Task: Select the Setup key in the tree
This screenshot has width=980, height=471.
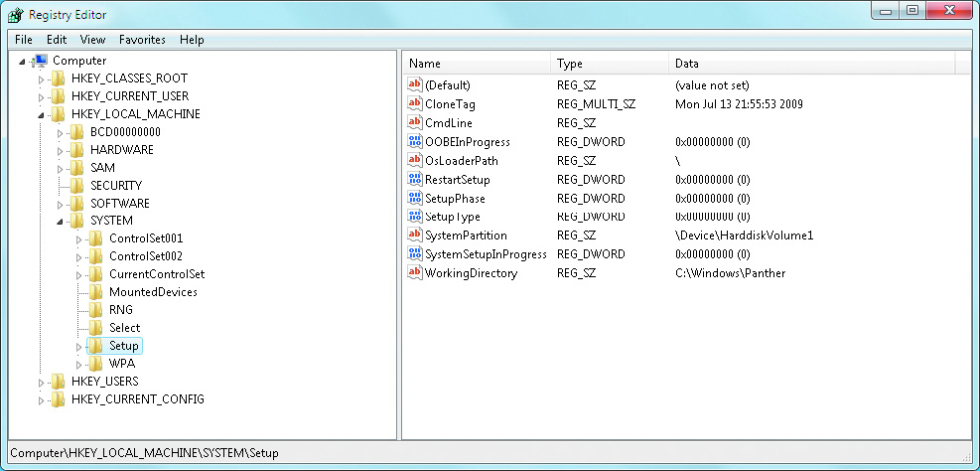Action: pos(124,345)
